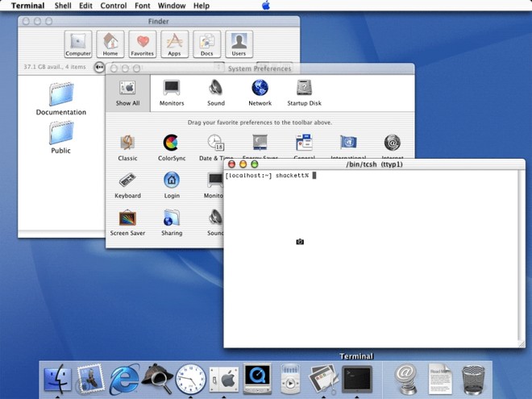Click the Finder back arrow button
The height and width of the screenshot is (399, 532).
point(99,67)
